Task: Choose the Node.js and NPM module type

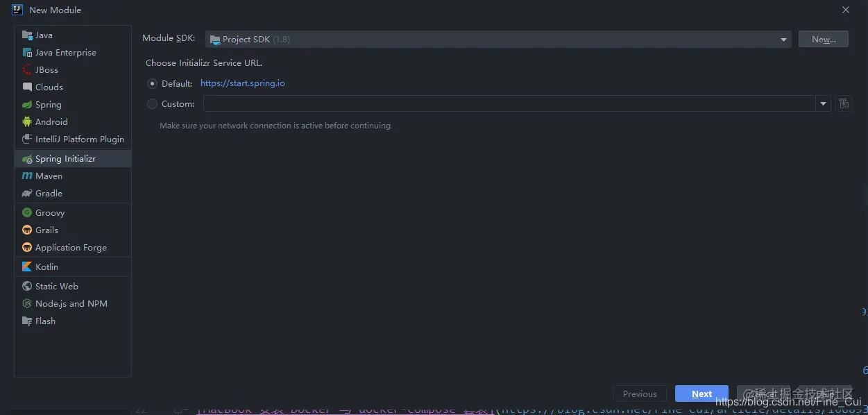Action: point(71,304)
